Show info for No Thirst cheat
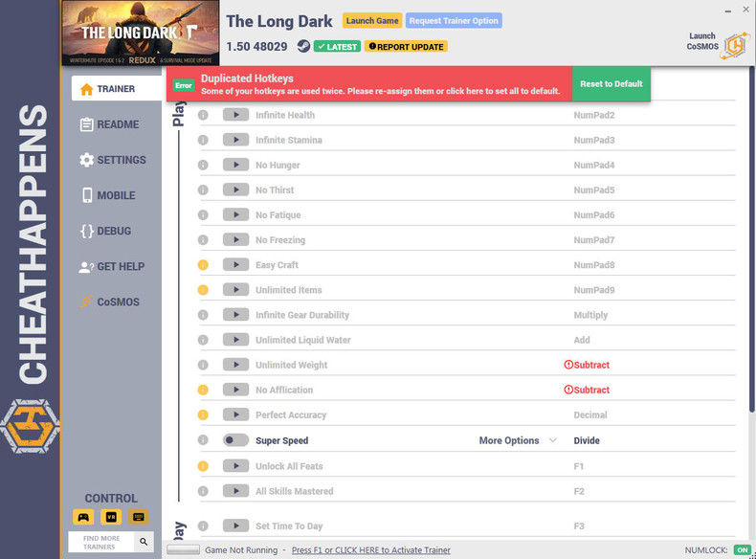756x559 pixels. (203, 190)
